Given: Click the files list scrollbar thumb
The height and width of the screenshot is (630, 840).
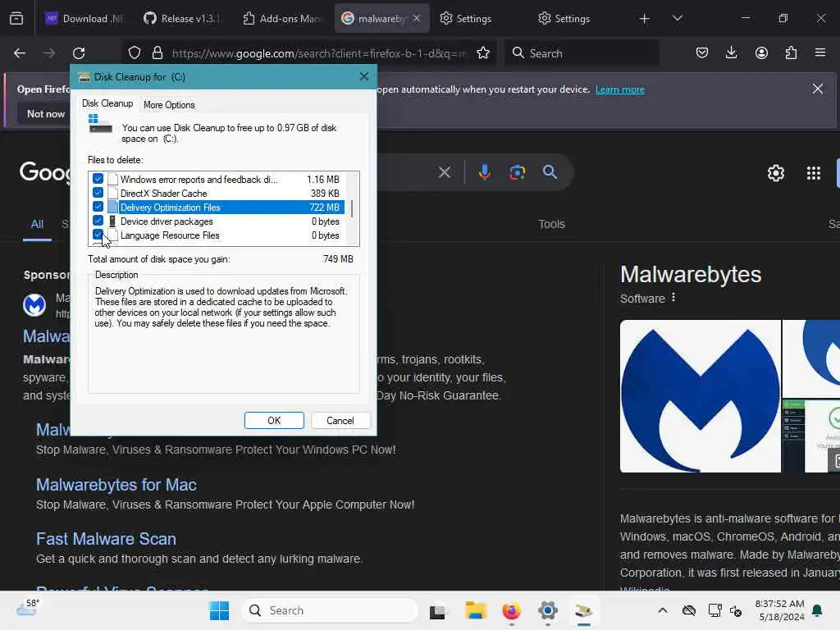Looking at the screenshot, I should coord(352,208).
